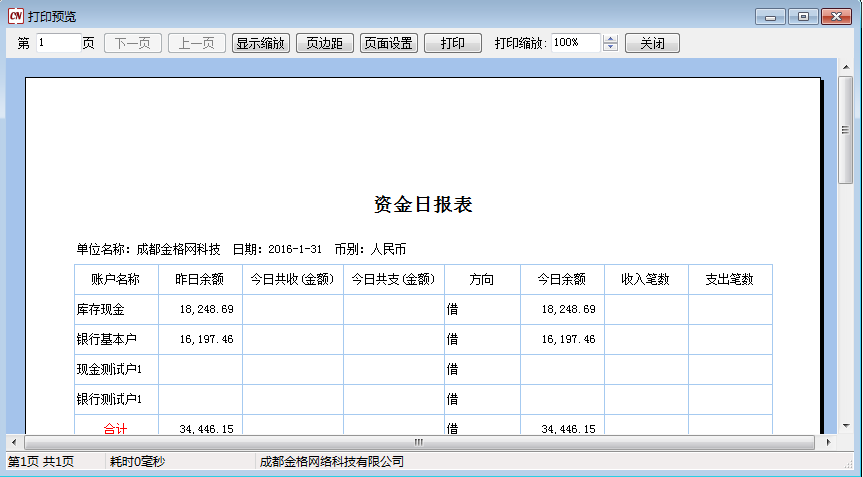This screenshot has width=863, height=477.
Task: Maximize the print preview window
Action: [x=801, y=16]
